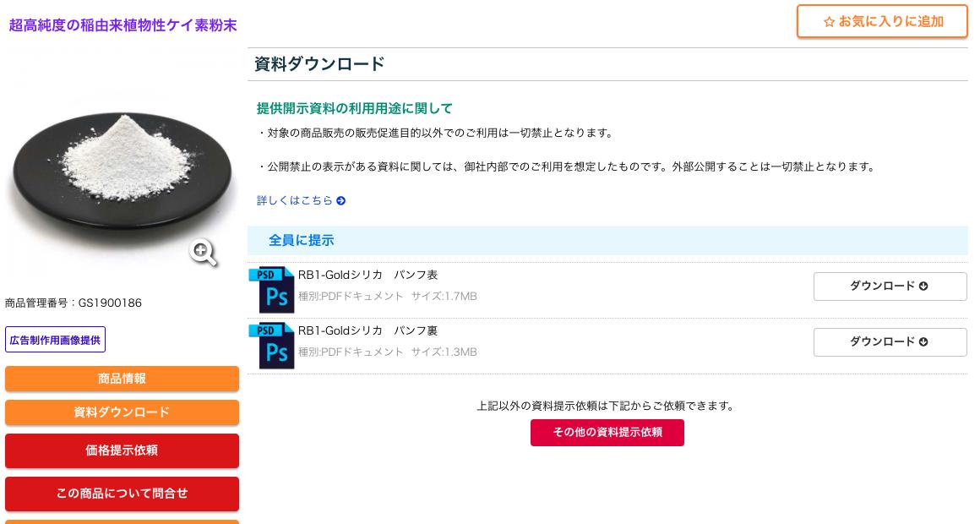Click the magnifier zoom icon on product image
Image resolution: width=980 pixels, height=524 pixels.
pos(204,252)
